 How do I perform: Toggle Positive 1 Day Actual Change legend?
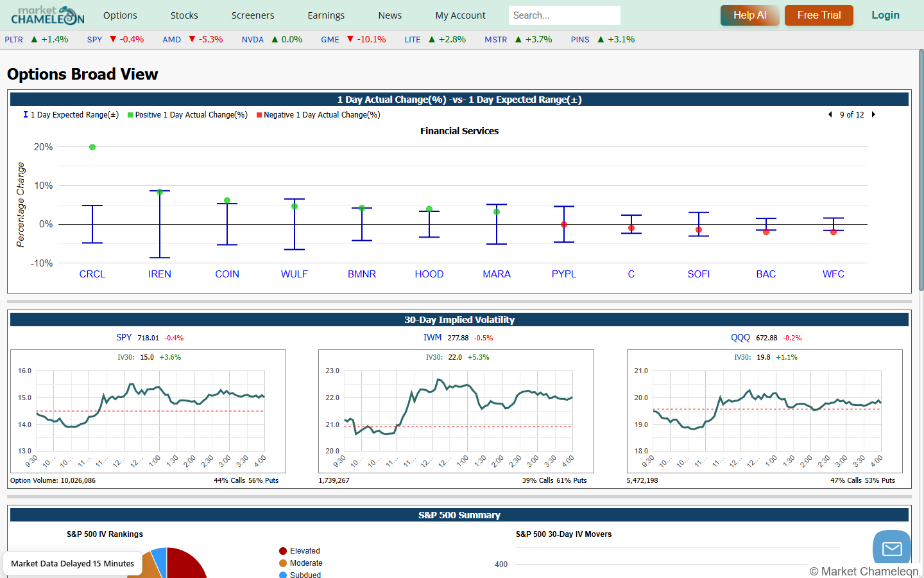tap(187, 115)
